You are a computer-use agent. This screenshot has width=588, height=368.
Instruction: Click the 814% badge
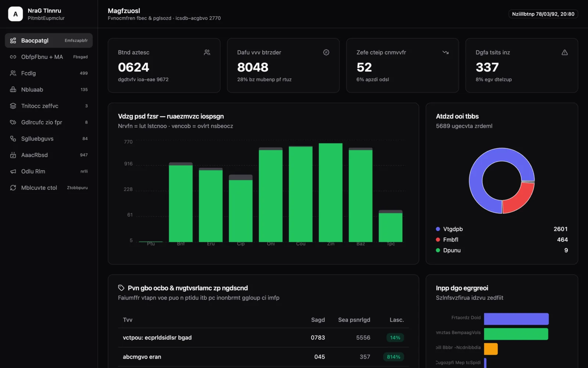(393, 357)
